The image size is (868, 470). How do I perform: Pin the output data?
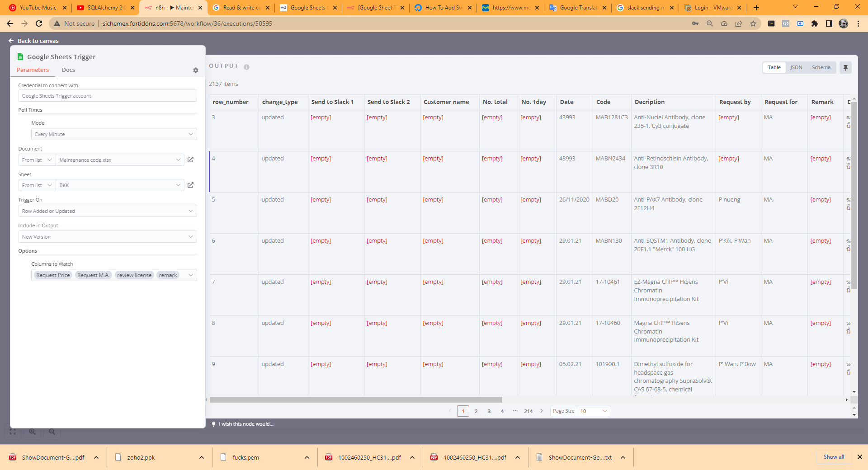tap(845, 67)
